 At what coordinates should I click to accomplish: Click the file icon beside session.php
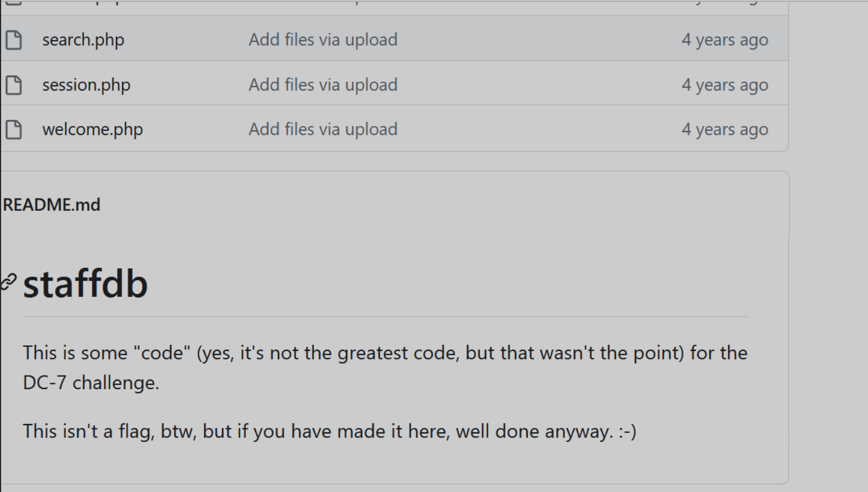tap(14, 85)
